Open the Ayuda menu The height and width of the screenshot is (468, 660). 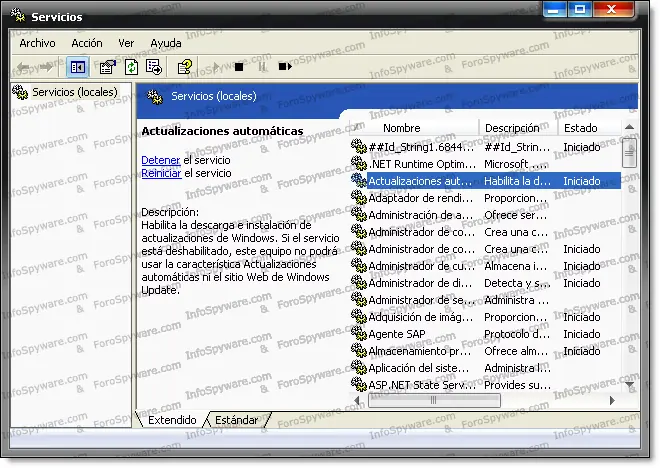click(166, 43)
